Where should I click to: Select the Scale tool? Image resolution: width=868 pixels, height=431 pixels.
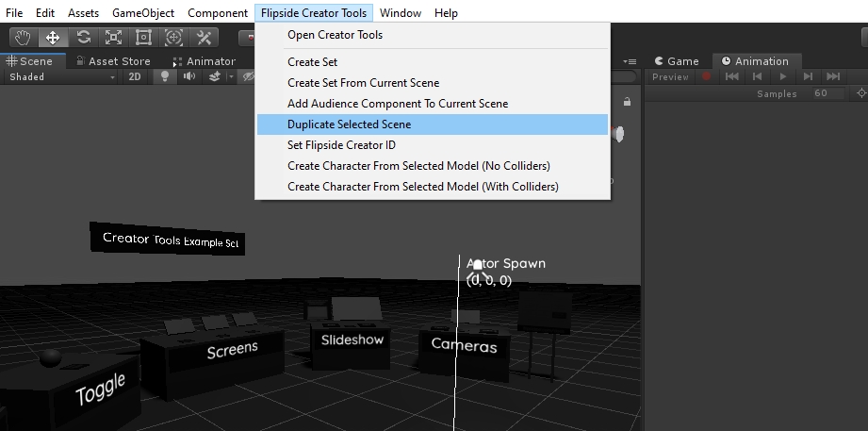[113, 38]
